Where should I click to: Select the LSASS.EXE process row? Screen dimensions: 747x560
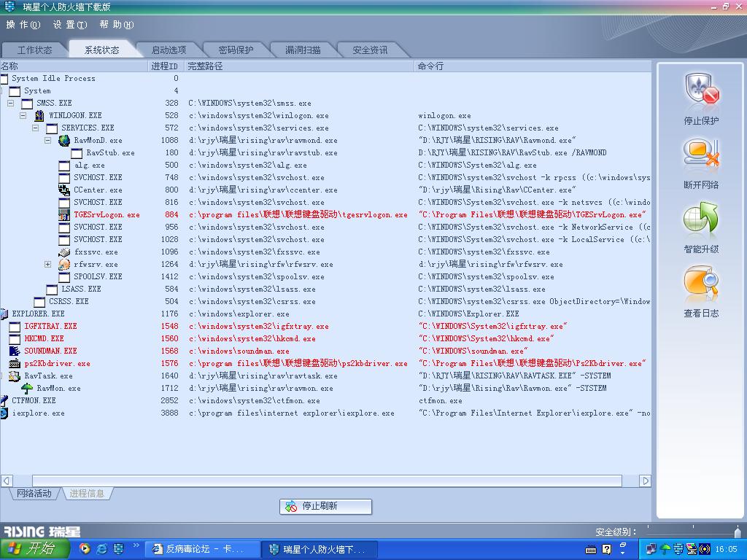(x=326, y=289)
